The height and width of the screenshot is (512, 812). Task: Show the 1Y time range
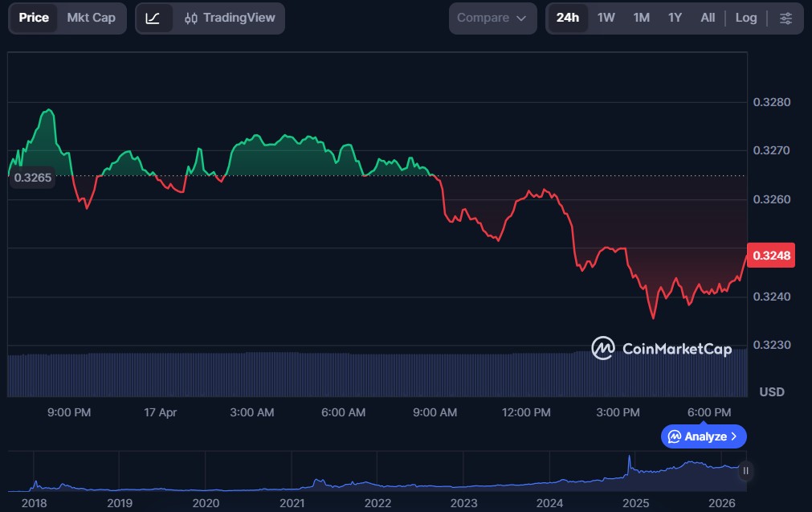point(675,18)
